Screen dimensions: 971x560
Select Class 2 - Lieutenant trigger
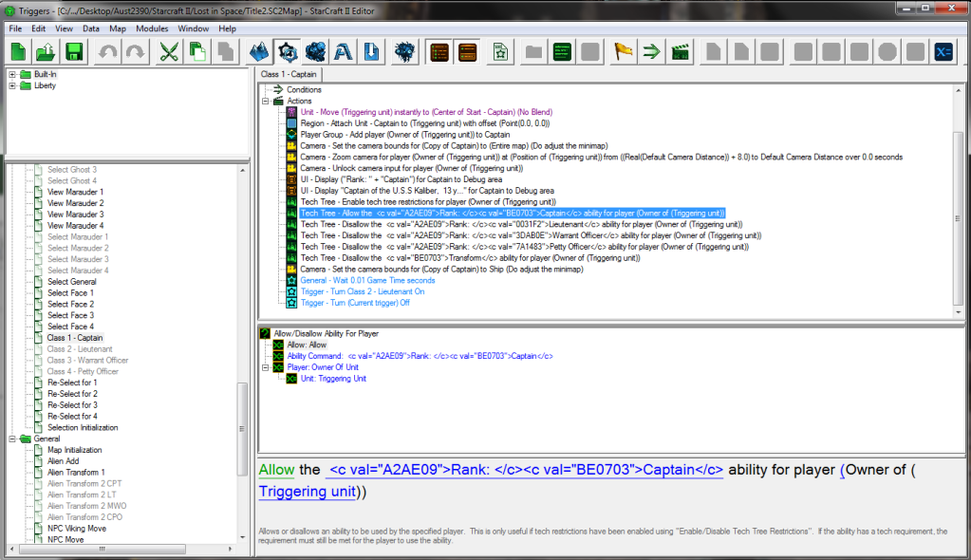coord(78,349)
